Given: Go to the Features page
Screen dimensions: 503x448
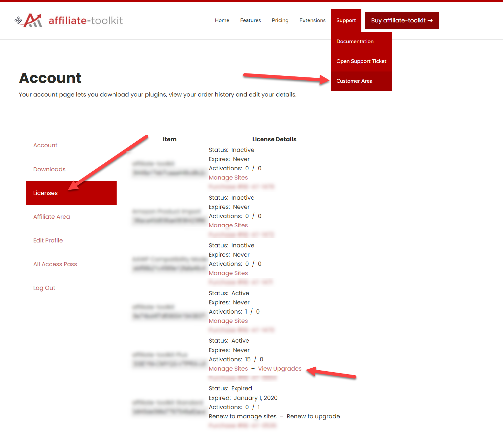Looking at the screenshot, I should pos(250,20).
